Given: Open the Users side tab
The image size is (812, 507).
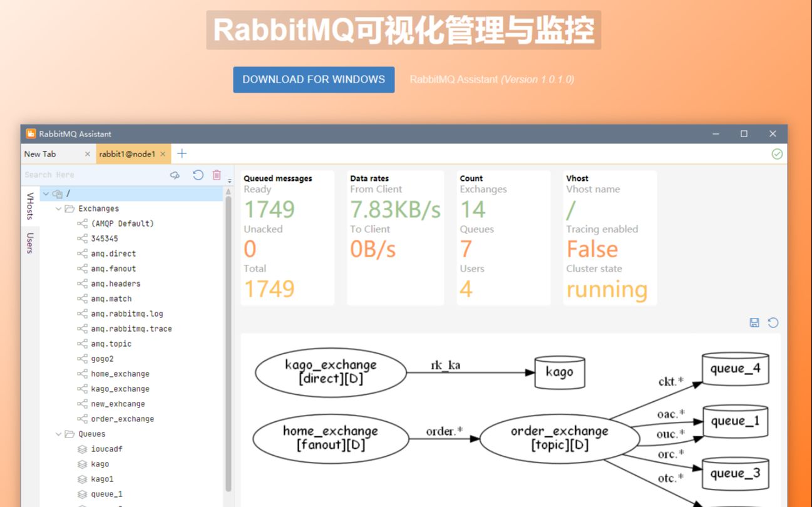Looking at the screenshot, I should tap(29, 243).
